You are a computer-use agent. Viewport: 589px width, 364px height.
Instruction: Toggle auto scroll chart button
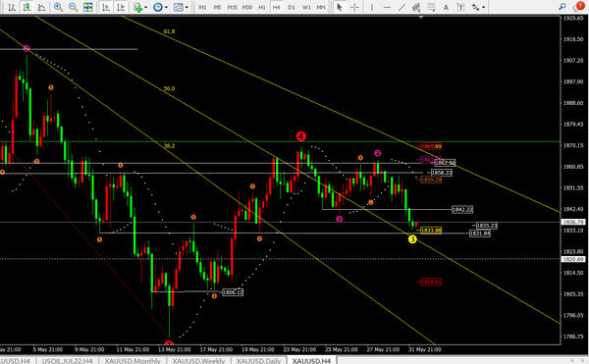(106, 7)
